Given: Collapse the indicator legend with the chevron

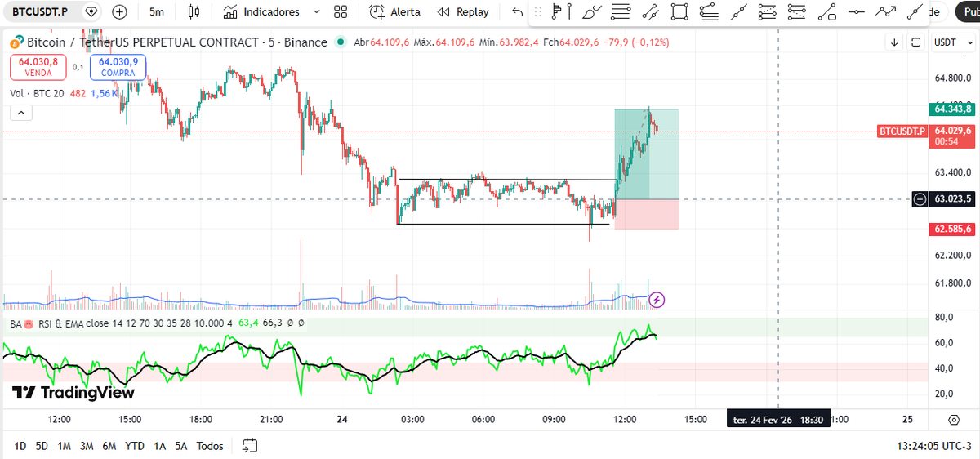Looking at the screenshot, I should pyautogui.click(x=21, y=113).
